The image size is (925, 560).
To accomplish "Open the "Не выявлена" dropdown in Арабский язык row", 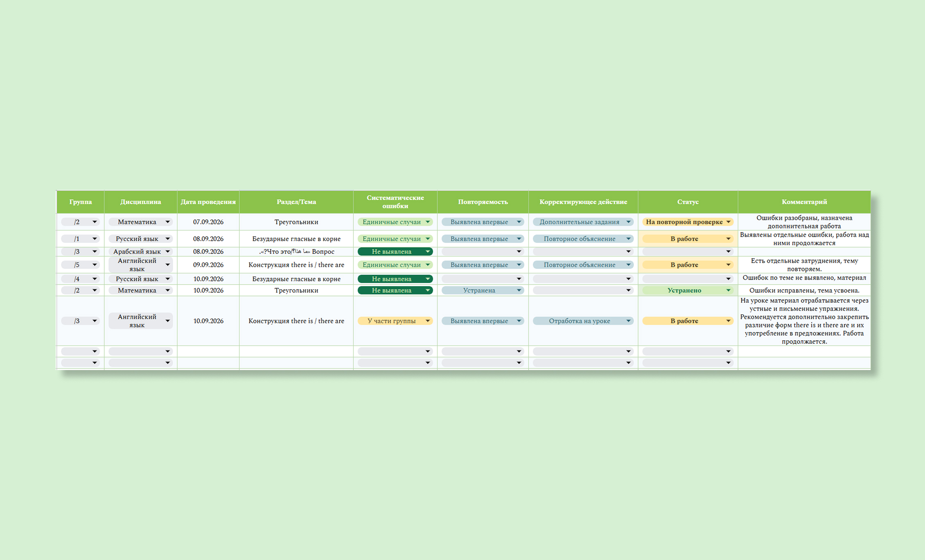I will click(395, 251).
